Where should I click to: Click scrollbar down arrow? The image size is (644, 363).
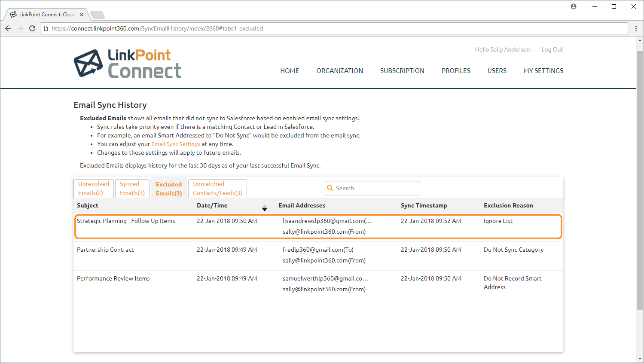click(x=640, y=359)
